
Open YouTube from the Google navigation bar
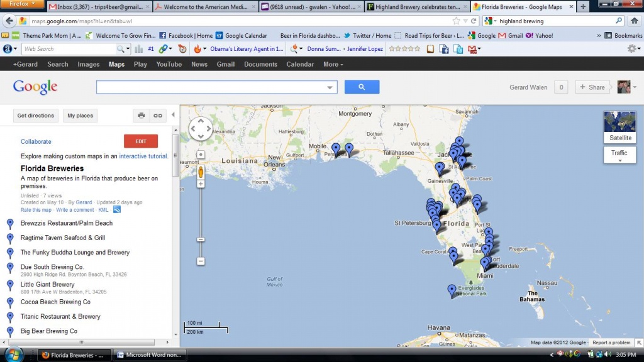click(x=169, y=64)
